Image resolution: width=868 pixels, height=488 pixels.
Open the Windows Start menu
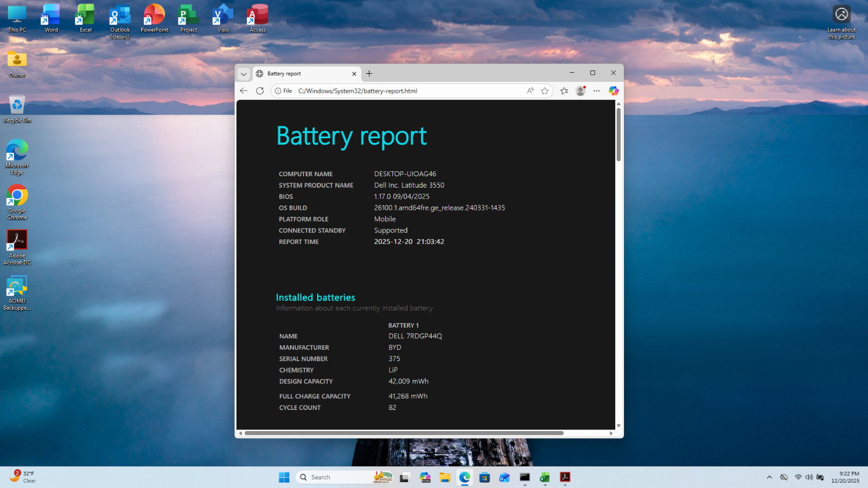point(284,477)
